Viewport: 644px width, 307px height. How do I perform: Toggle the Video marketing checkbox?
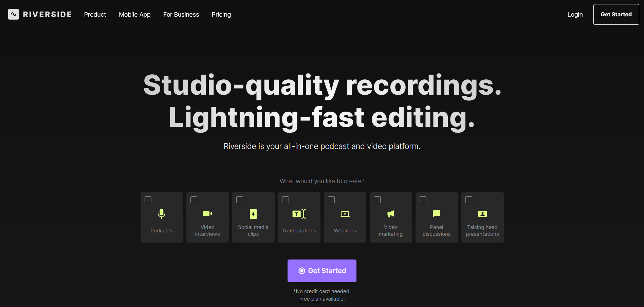coord(377,200)
